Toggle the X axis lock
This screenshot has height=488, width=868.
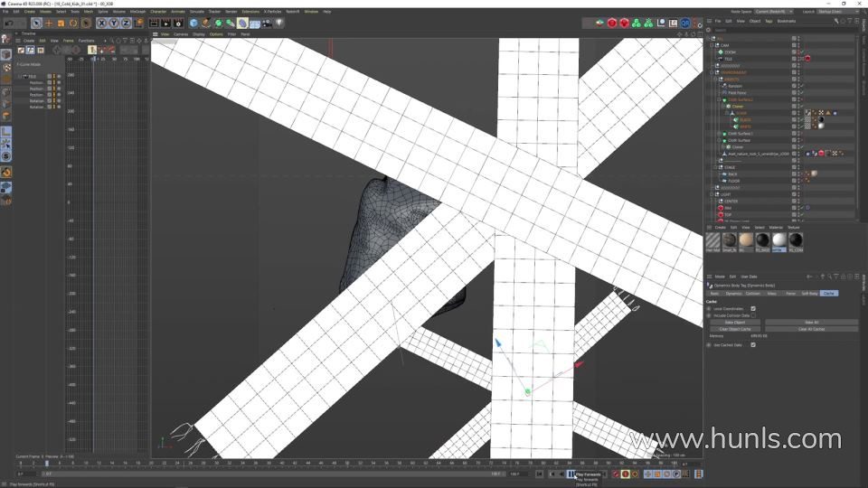click(101, 23)
